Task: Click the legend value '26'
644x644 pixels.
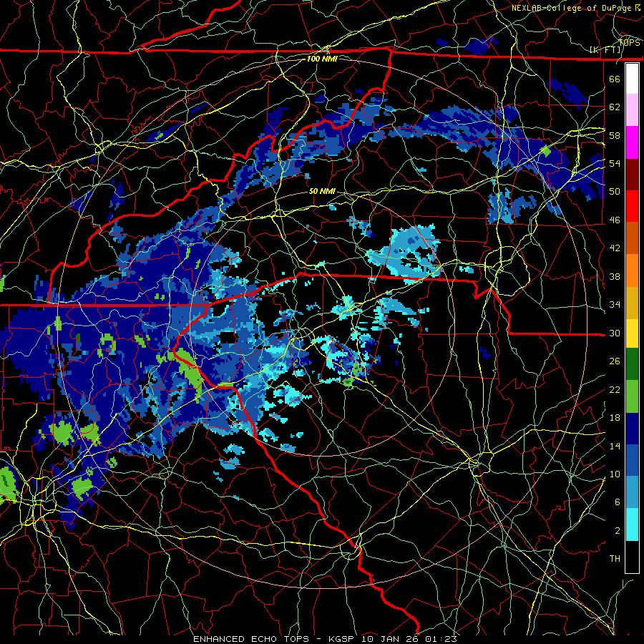Action: coord(615,361)
